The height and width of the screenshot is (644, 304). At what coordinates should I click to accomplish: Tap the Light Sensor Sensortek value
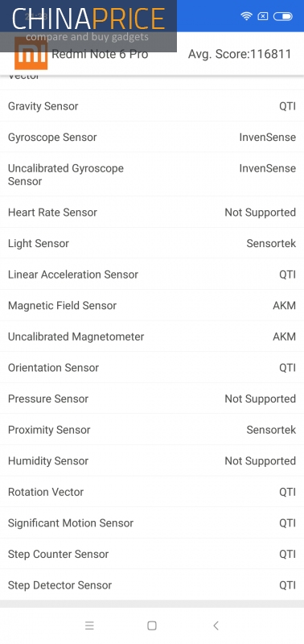271,243
